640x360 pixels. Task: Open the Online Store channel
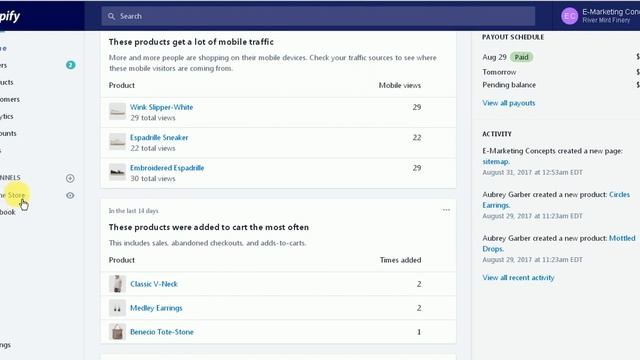click(12, 195)
